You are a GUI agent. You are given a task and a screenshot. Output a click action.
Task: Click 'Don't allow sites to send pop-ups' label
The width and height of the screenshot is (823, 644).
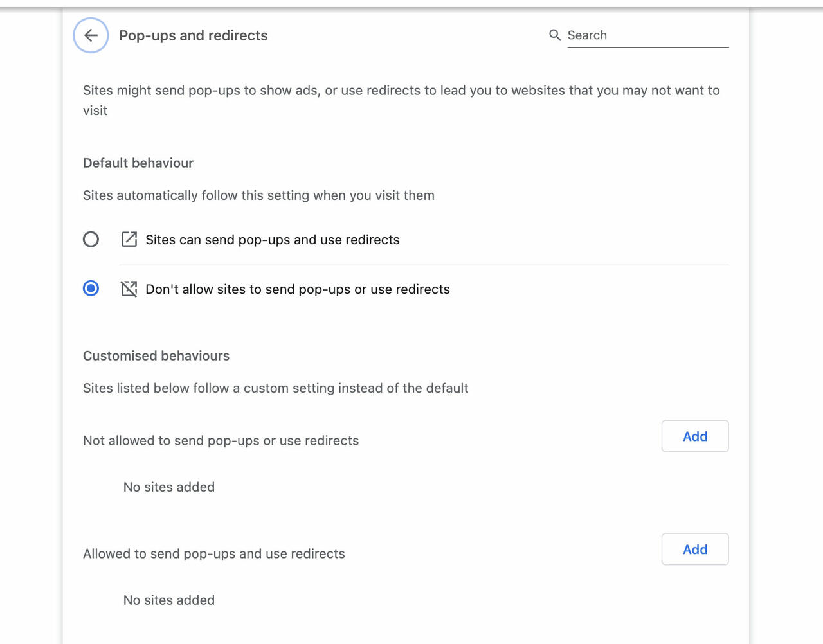(x=298, y=289)
